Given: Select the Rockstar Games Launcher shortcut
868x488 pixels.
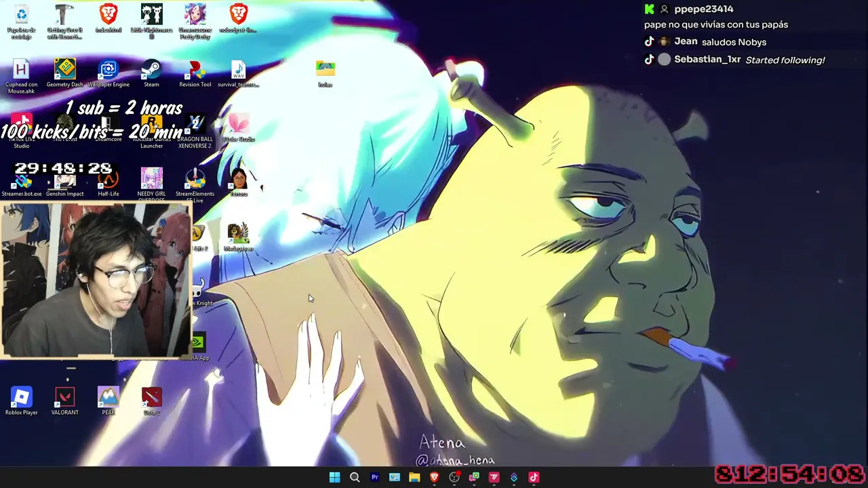Looking at the screenshot, I should (152, 131).
